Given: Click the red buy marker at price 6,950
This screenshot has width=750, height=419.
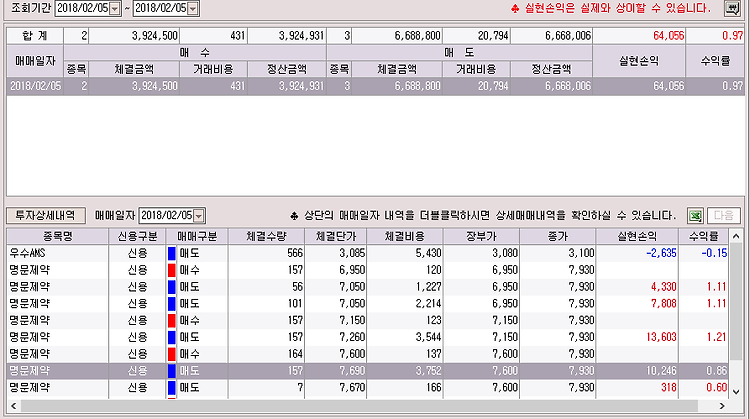Looking at the screenshot, I should (171, 270).
